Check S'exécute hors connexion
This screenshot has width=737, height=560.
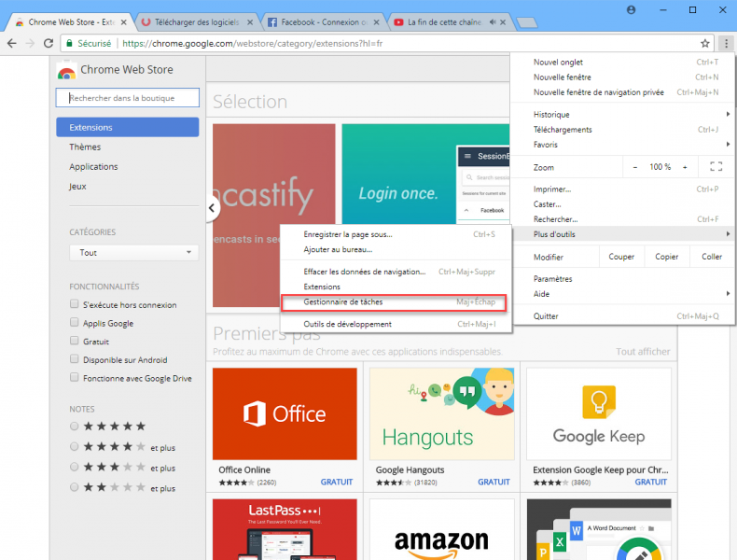pyautogui.click(x=75, y=304)
